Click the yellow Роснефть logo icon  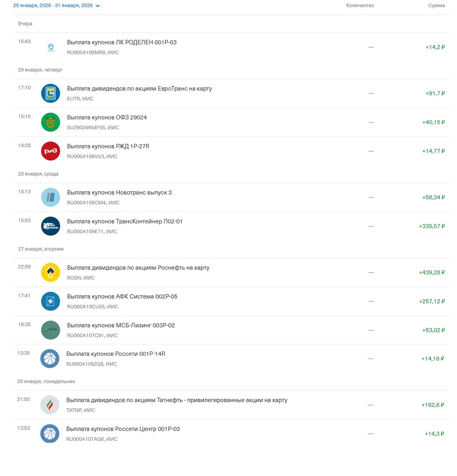pyautogui.click(x=51, y=273)
